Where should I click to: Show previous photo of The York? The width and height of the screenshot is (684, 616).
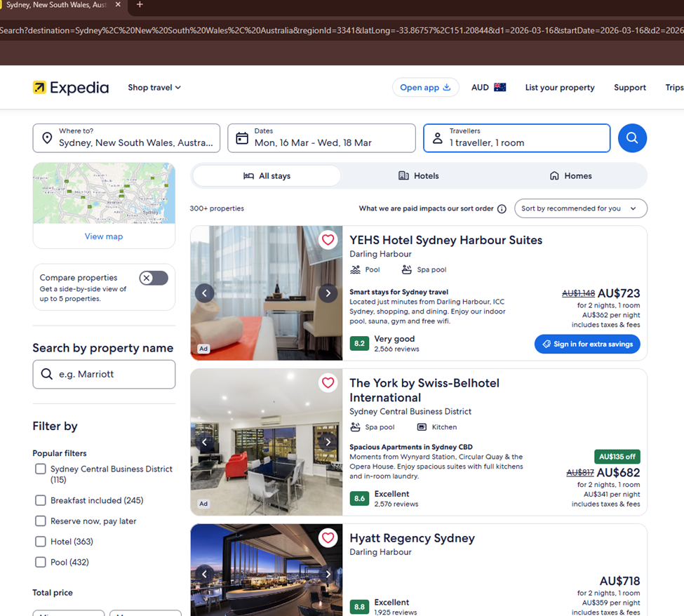205,442
